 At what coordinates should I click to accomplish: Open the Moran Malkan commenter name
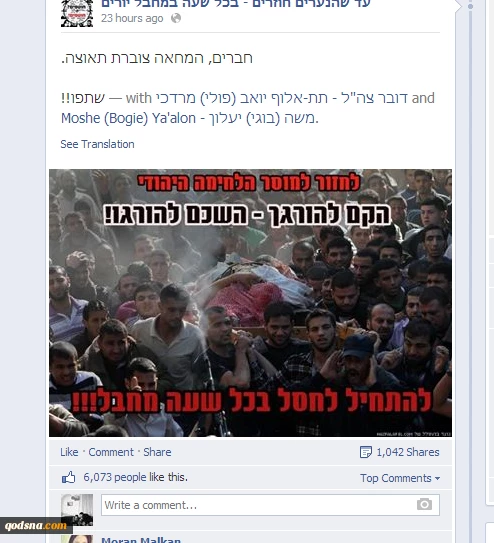pyautogui.click(x=141, y=540)
